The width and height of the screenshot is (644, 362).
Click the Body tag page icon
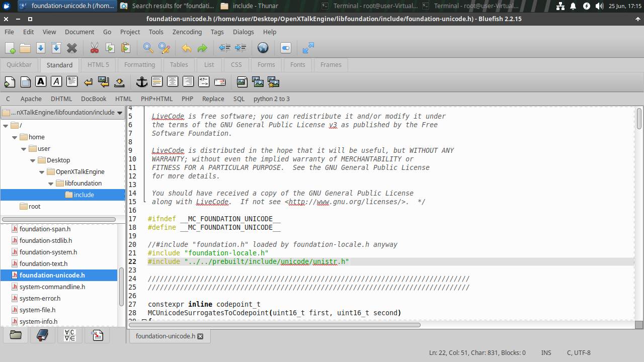coord(26,81)
